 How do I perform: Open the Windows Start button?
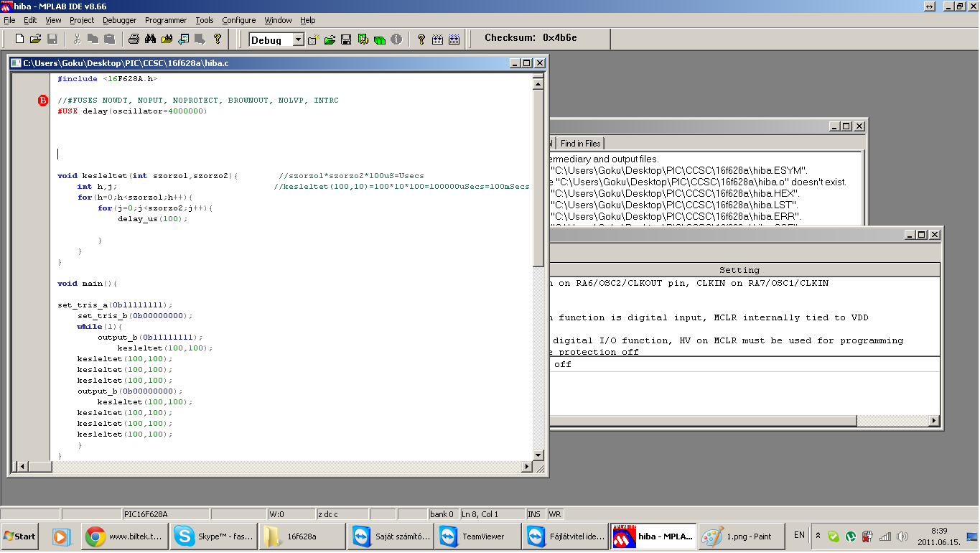pos(21,536)
